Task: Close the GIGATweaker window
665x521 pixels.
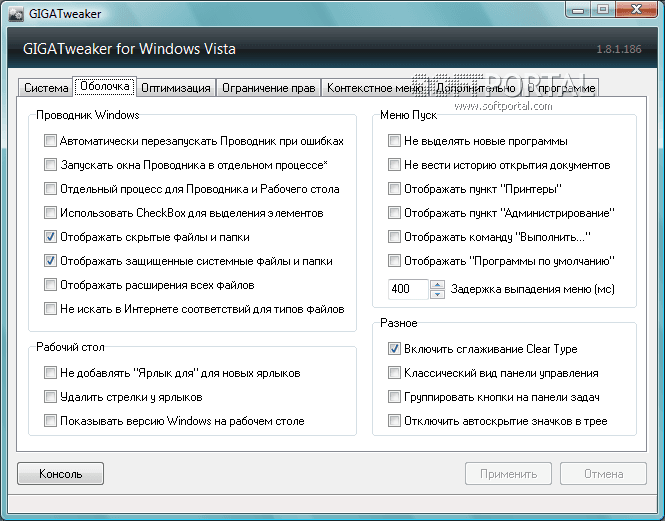Action: pyautogui.click(x=636, y=9)
